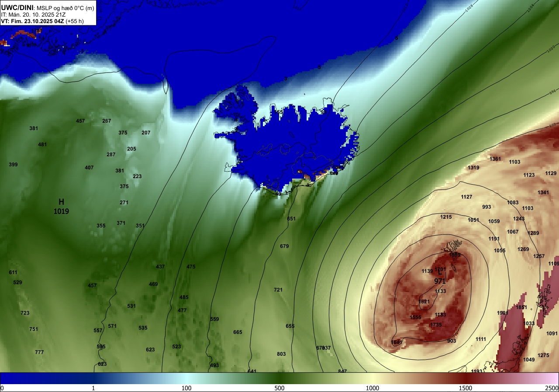The height and width of the screenshot is (392, 559).
Task: Click the 1735 height value
Action: point(436,325)
